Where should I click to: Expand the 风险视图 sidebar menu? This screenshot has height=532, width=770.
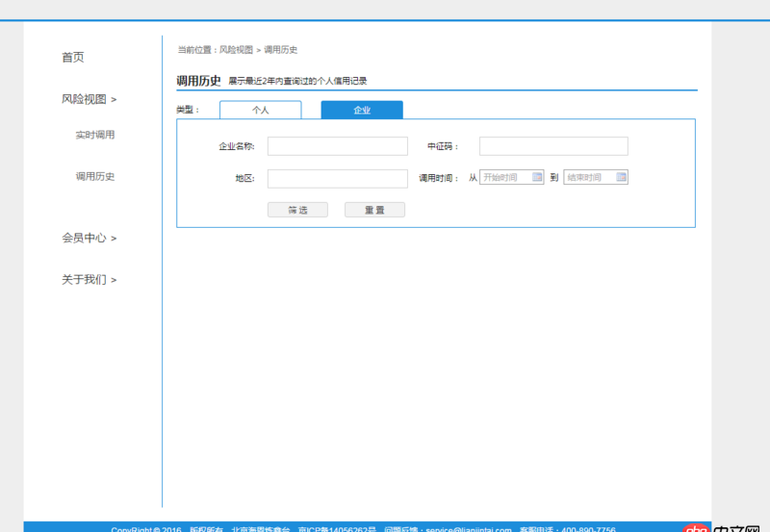[x=89, y=99]
